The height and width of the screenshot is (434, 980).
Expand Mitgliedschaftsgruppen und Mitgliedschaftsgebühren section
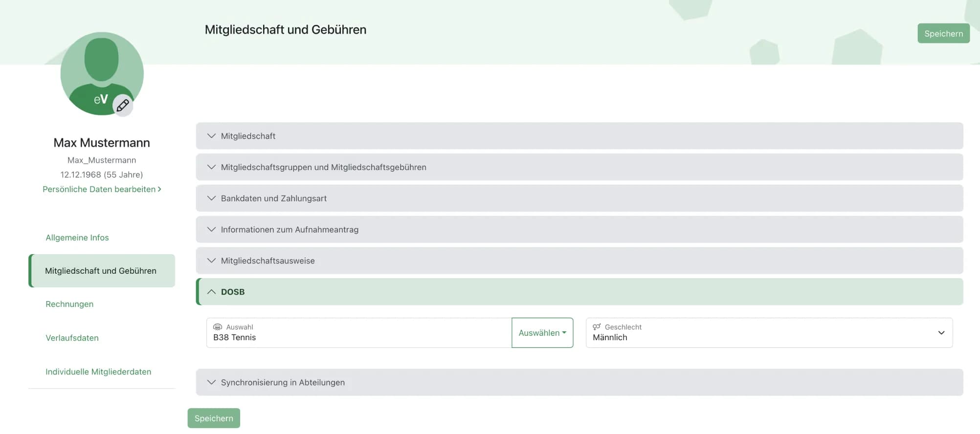pyautogui.click(x=579, y=167)
